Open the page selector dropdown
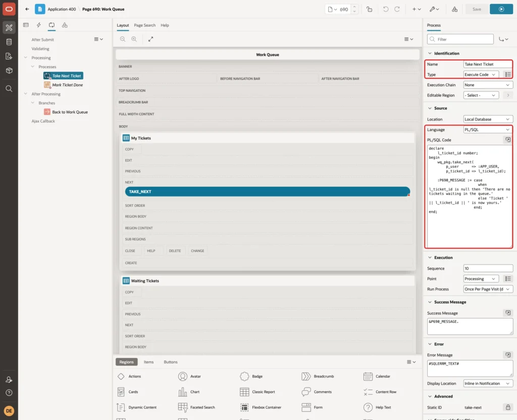This screenshot has width=517, height=420. pyautogui.click(x=332, y=9)
